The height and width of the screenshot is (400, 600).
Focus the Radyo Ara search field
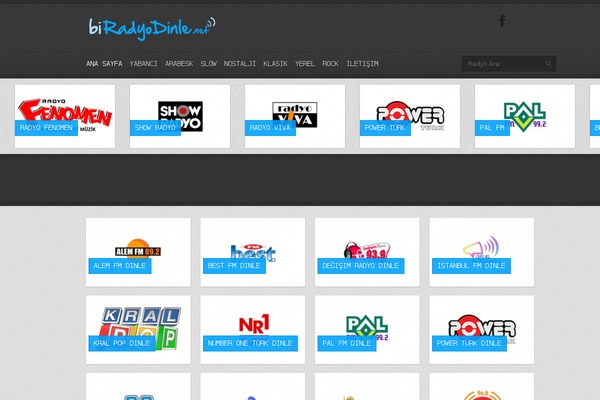point(509,64)
